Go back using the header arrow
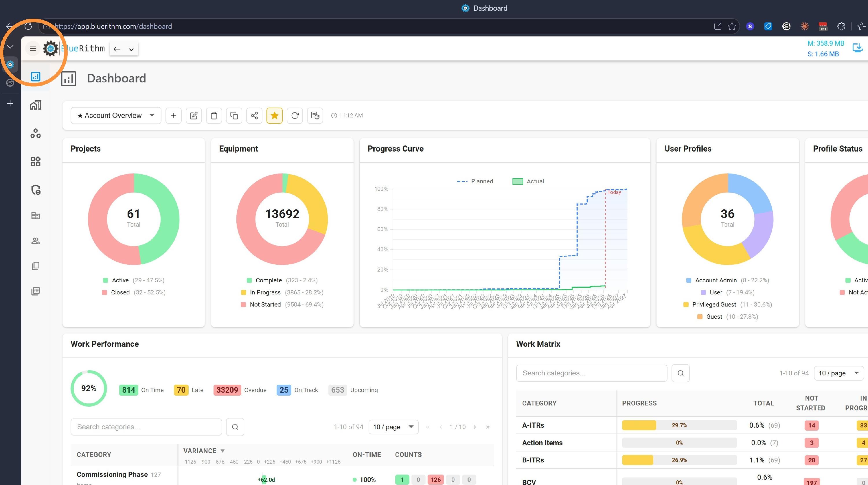Image resolution: width=868 pixels, height=485 pixels. (117, 49)
